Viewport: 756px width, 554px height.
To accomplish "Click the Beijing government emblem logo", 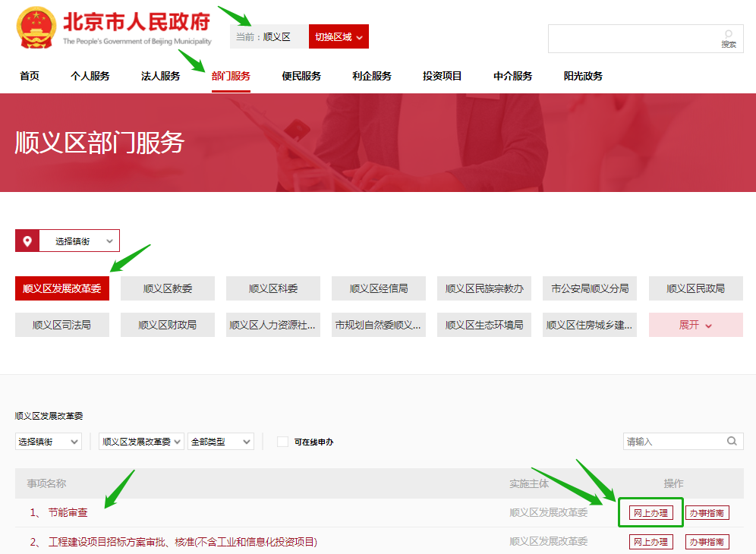I will coord(36,27).
